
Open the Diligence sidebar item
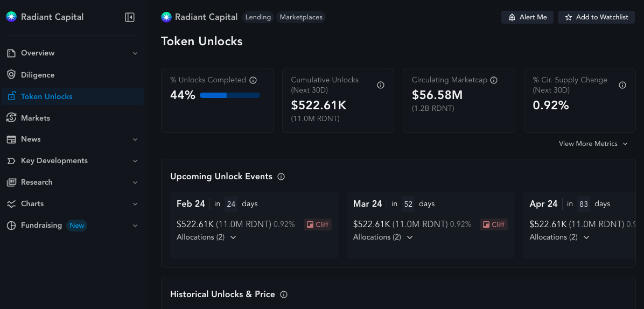[x=73, y=75]
